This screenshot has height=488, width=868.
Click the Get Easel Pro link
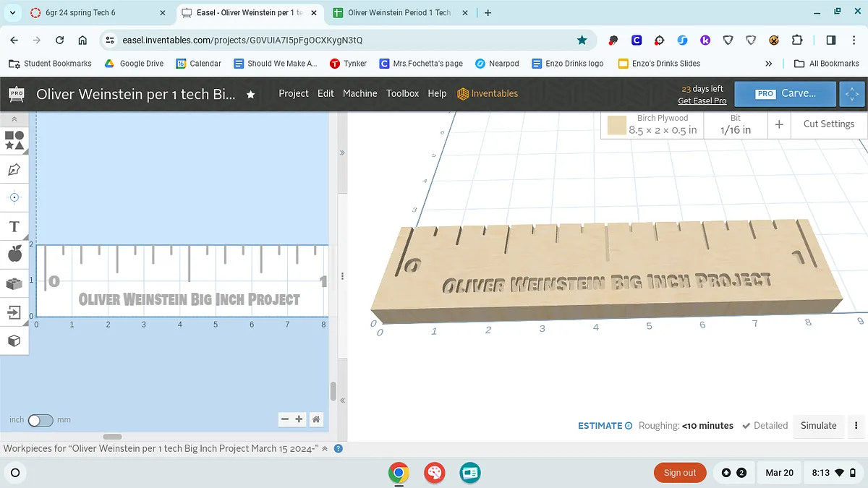[x=702, y=100]
